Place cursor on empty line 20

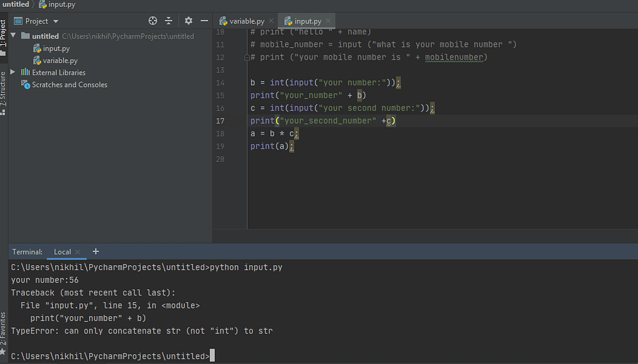coord(442,159)
